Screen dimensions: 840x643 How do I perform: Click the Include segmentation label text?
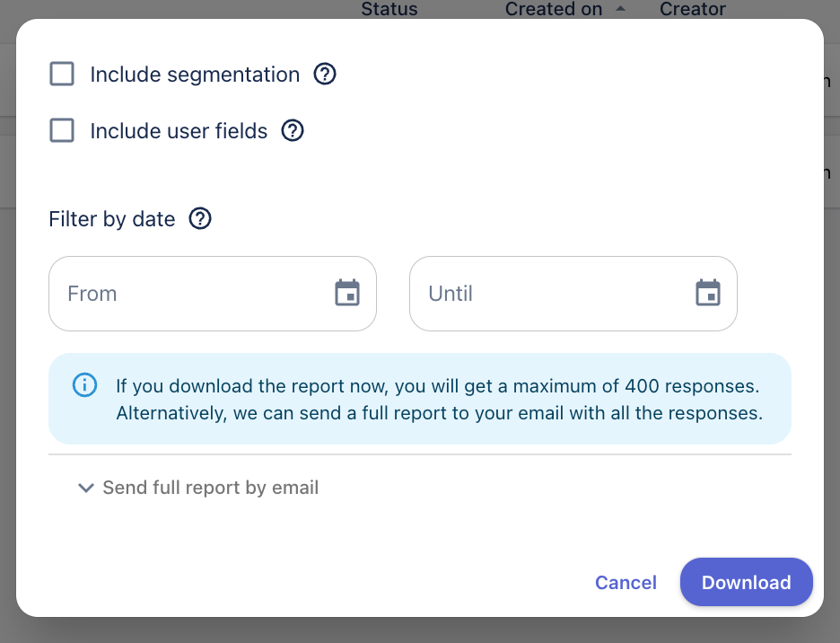click(x=195, y=75)
